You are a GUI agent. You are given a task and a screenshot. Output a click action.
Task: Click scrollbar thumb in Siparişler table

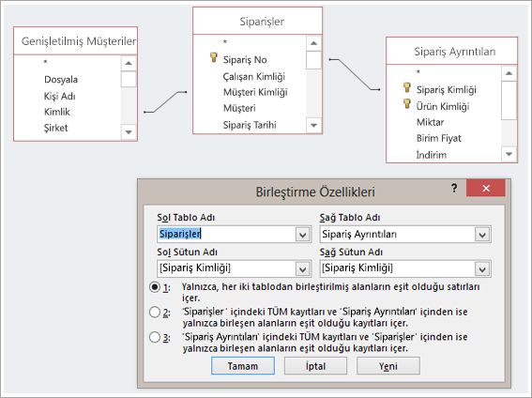(313, 60)
